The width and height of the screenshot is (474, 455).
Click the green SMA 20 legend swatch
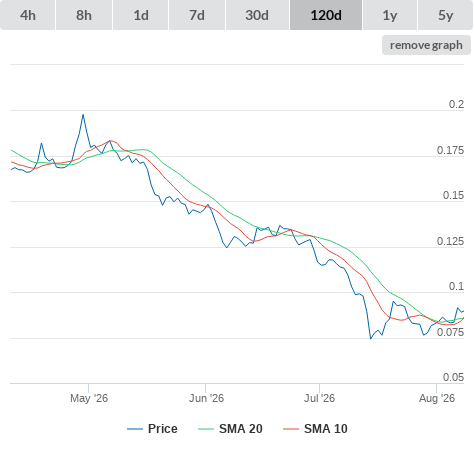(x=206, y=429)
